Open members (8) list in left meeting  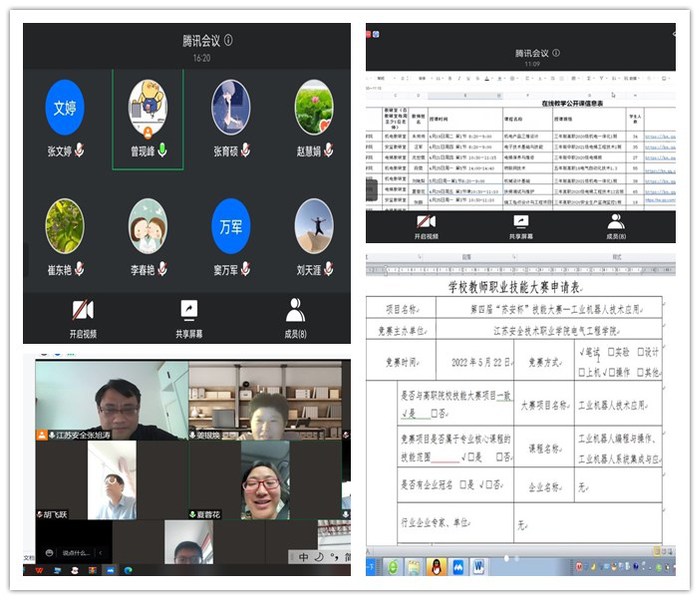click(x=295, y=311)
